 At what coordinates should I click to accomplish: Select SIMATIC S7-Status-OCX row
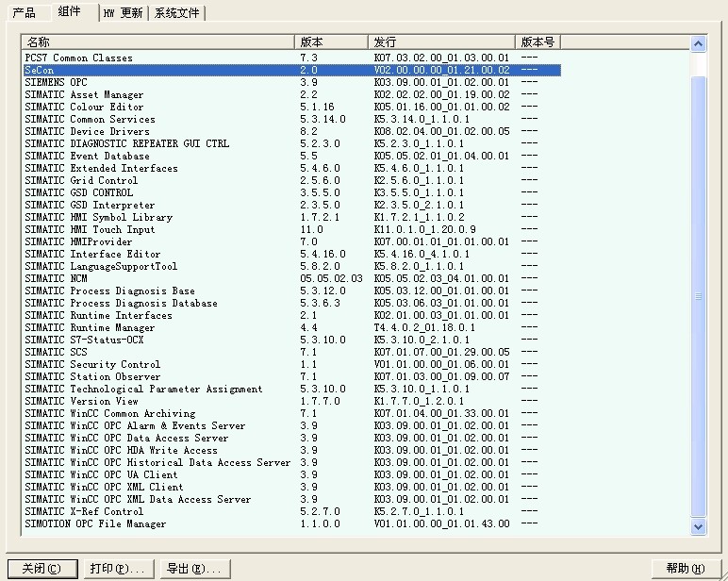pos(292,340)
